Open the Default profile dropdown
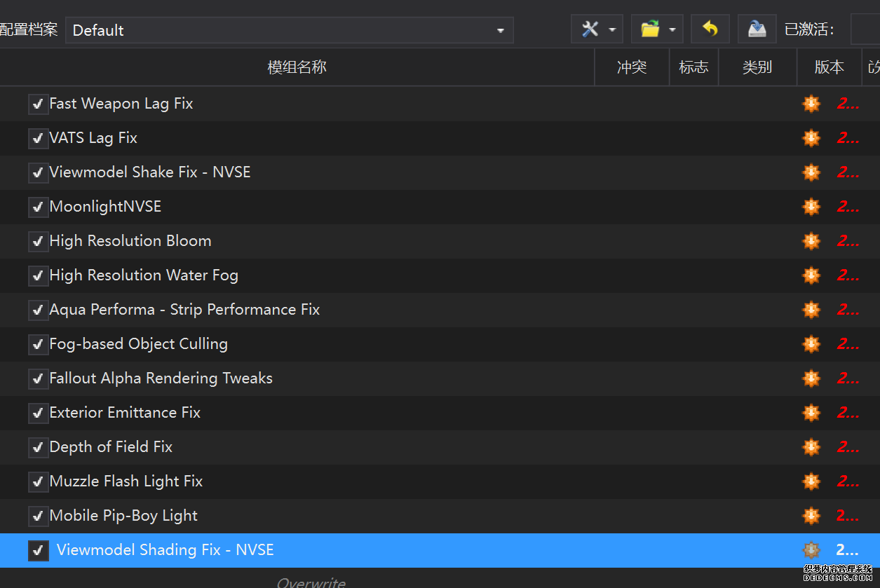The image size is (880, 588). (x=289, y=30)
